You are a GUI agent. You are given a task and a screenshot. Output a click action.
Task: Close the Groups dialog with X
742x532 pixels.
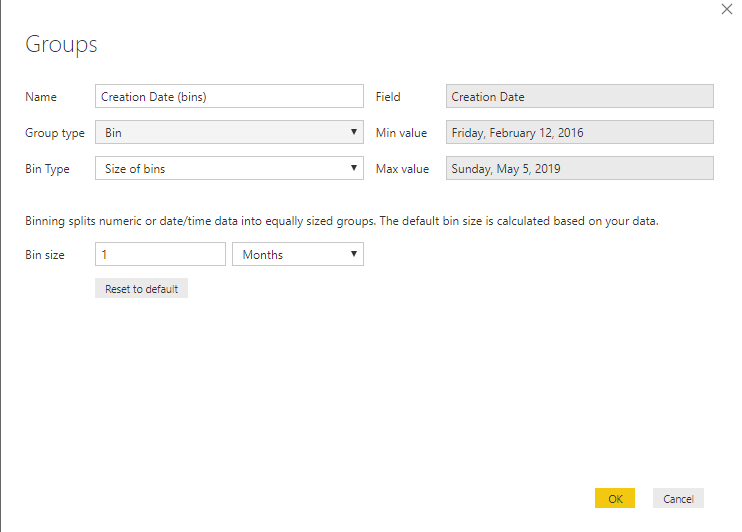click(x=726, y=9)
